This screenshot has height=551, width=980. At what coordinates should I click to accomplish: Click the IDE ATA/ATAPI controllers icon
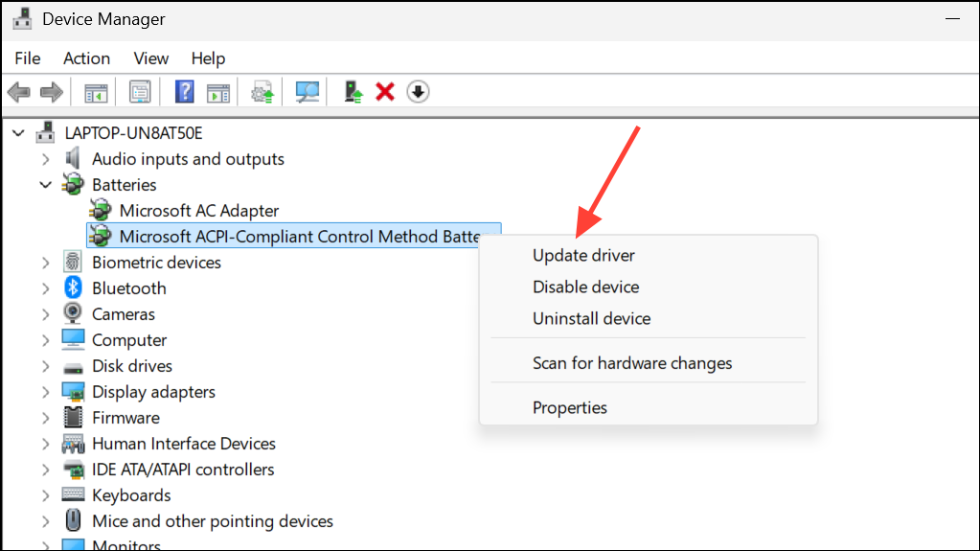click(74, 470)
